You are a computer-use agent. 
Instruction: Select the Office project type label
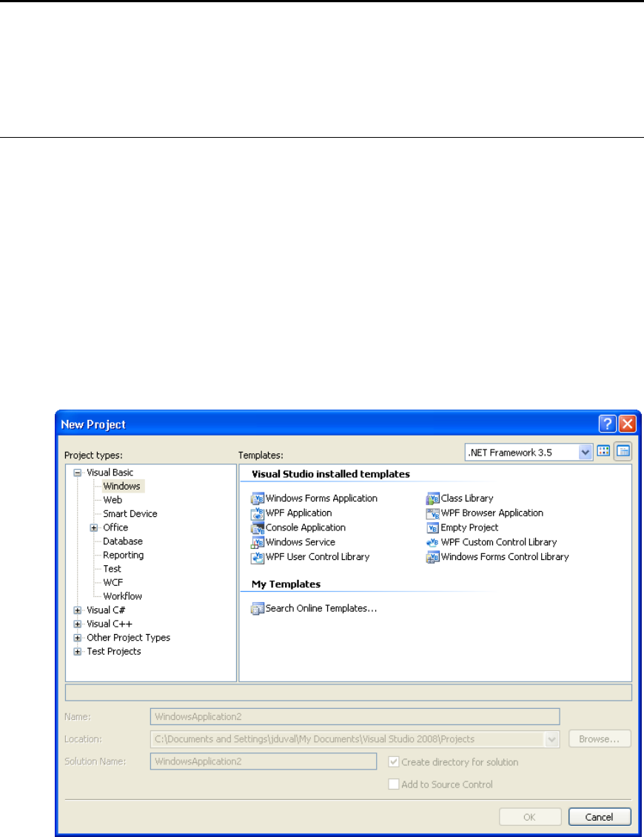[x=115, y=527]
